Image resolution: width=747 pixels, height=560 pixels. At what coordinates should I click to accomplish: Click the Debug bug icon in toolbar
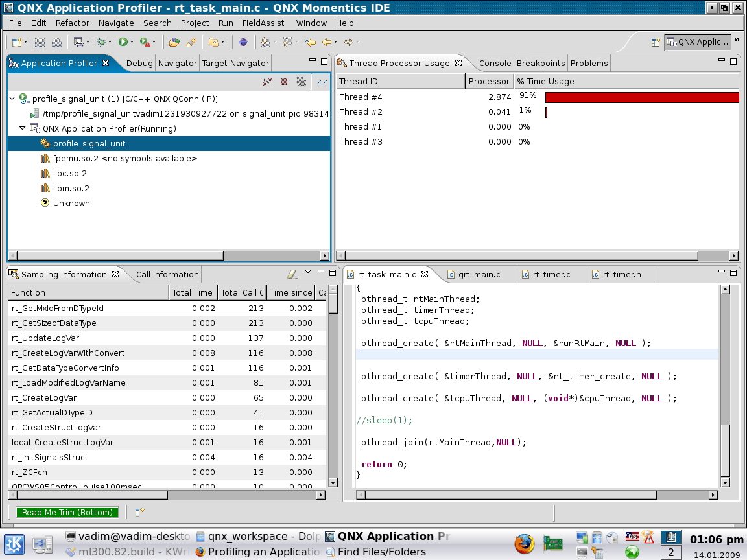[101, 42]
